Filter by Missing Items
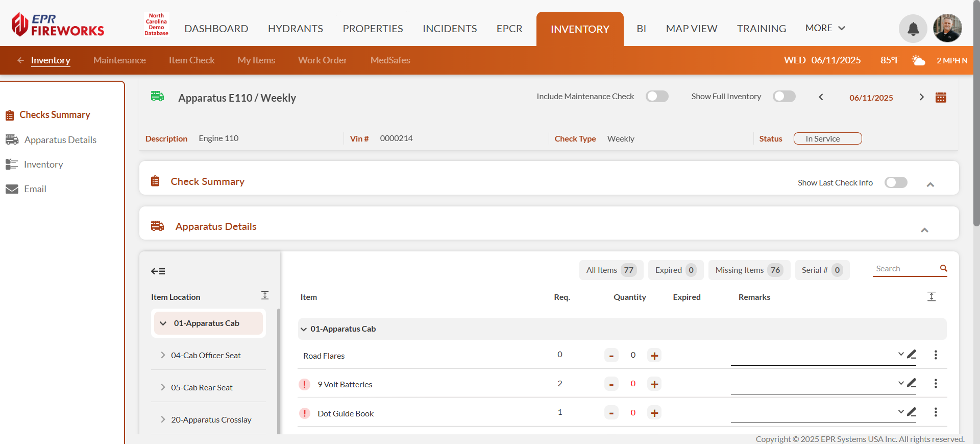The height and width of the screenshot is (444, 980). coord(748,270)
